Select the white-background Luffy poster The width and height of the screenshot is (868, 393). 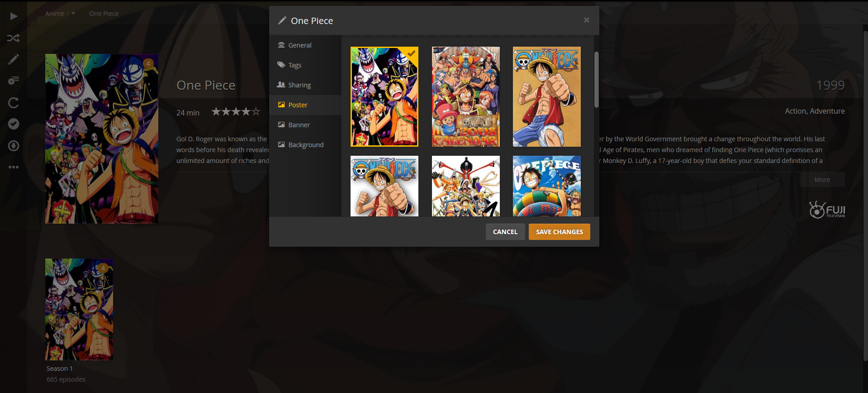tap(384, 186)
